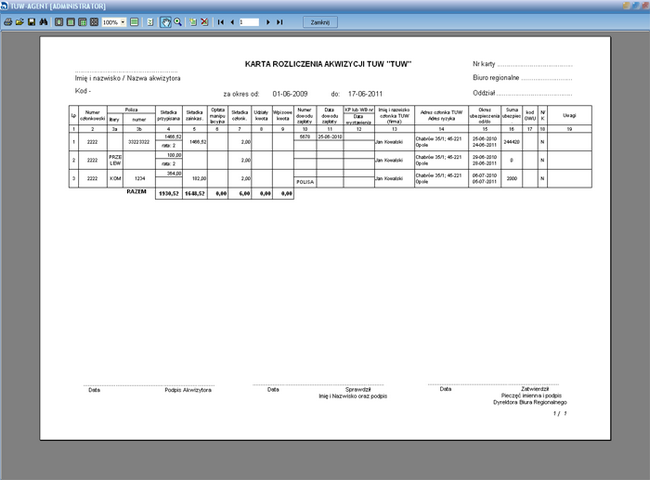This screenshot has height=480, width=650.
Task: Go to previous page
Action: pos(232,22)
